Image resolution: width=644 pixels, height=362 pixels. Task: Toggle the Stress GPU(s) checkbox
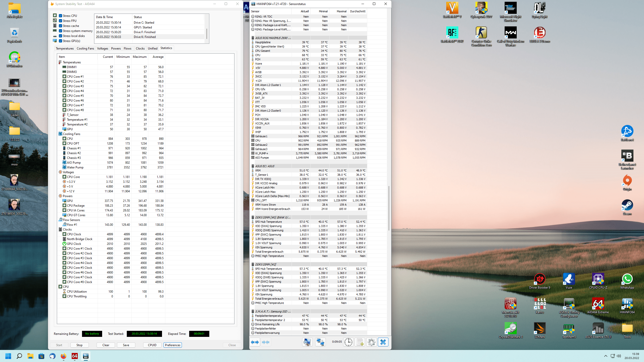(60, 41)
